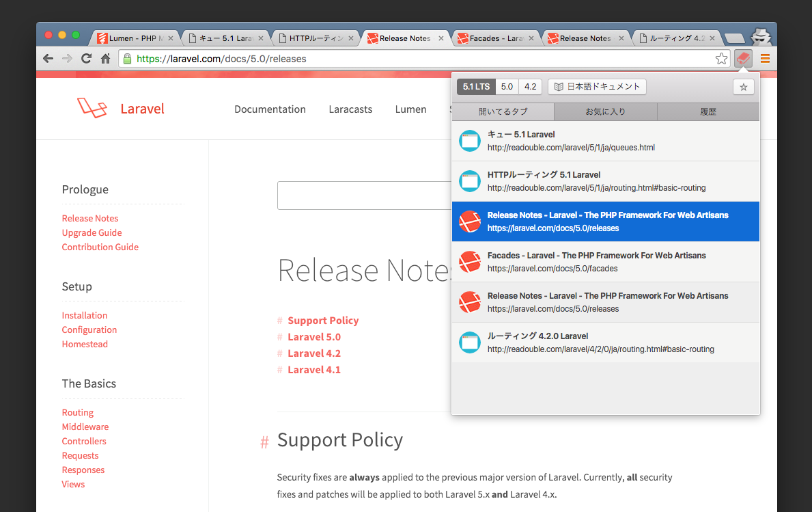Open the Contribution Guide sidebar link

(100, 247)
